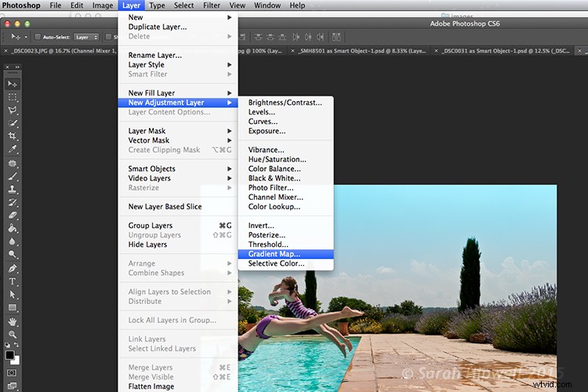Click Align Top Edges icon
588x392 pixels.
[x=258, y=37]
